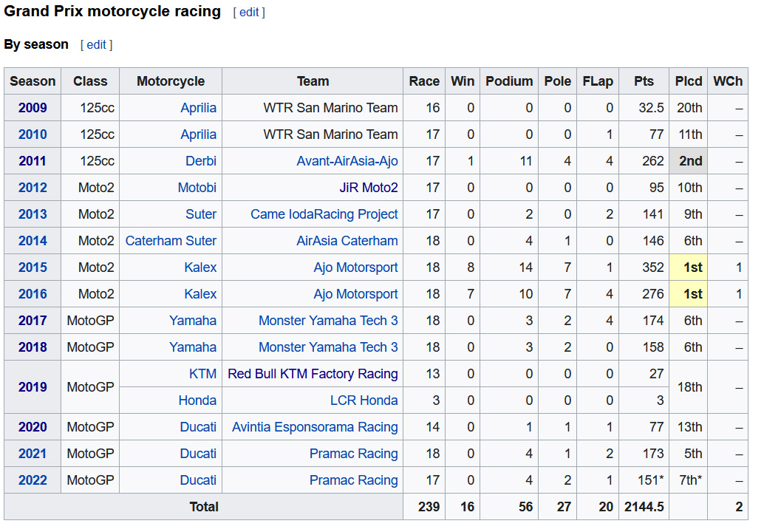Open the 2017 season link

coord(33,321)
